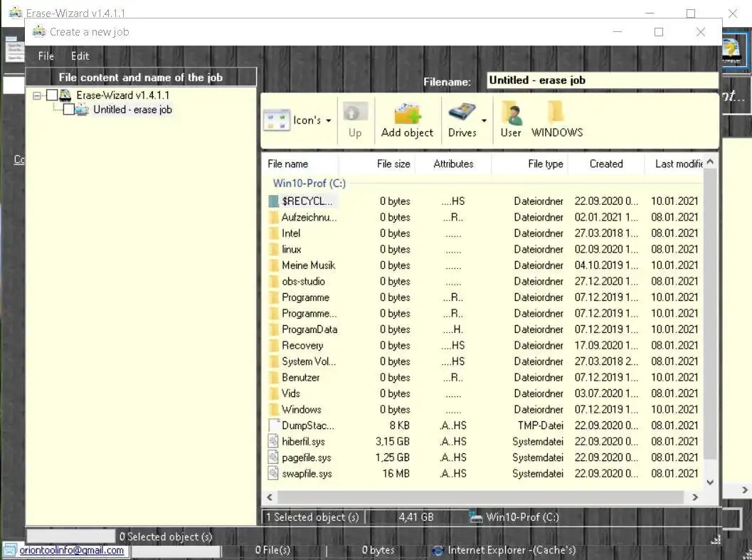Click the vertical scrollbar thumb of file list
The width and height of the screenshot is (752, 560).
pos(710,315)
